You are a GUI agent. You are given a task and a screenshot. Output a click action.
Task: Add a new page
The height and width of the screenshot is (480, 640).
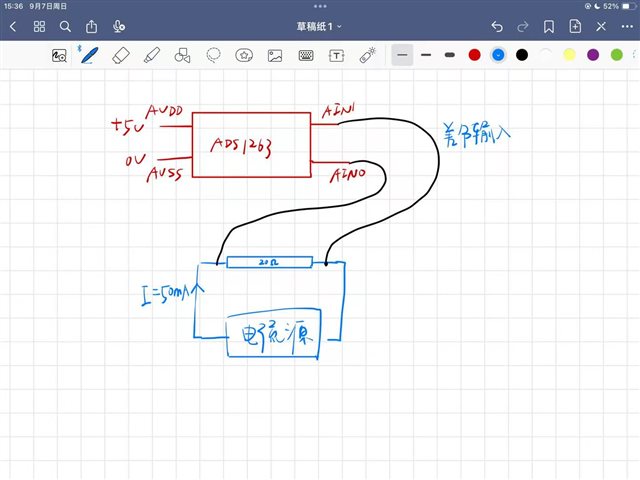tap(575, 27)
